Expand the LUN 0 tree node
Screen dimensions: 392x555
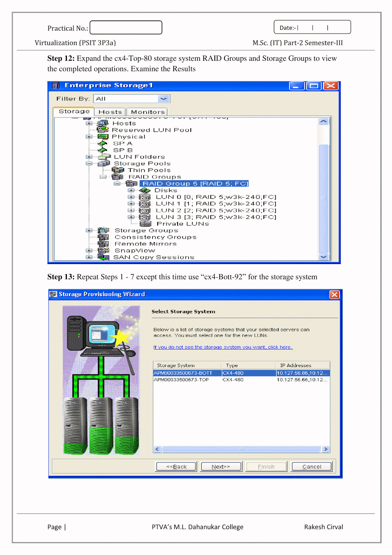131,197
